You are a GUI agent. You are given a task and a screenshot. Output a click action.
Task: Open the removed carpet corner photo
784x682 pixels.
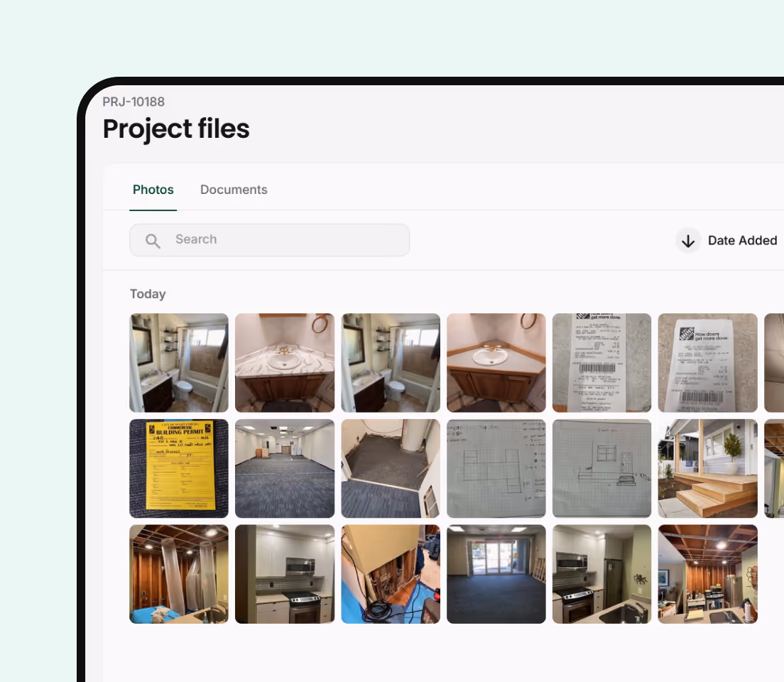coord(391,468)
